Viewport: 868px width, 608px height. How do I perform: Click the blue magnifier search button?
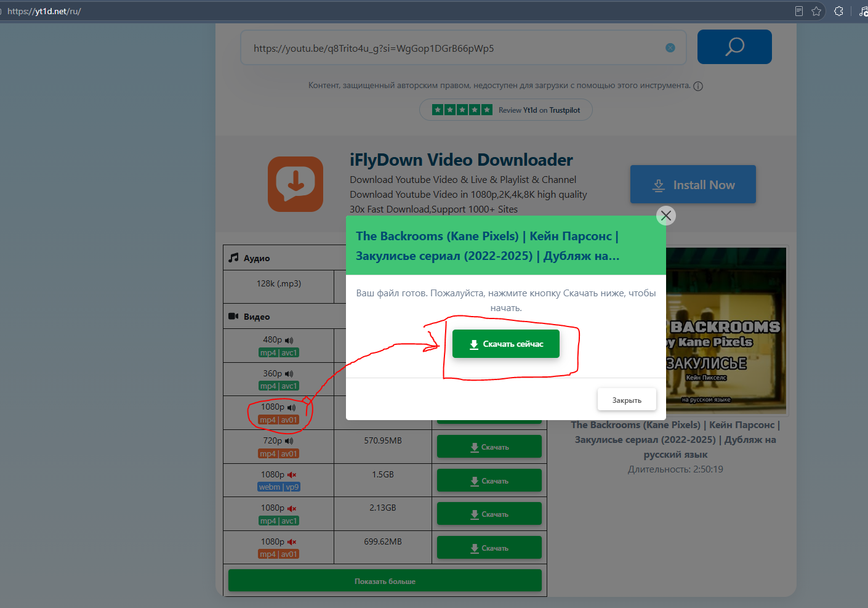point(734,47)
